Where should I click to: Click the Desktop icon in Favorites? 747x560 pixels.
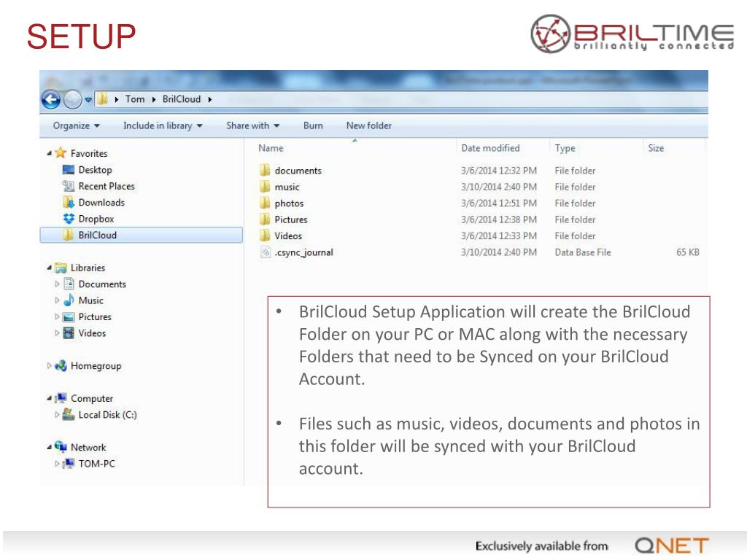[x=69, y=170]
